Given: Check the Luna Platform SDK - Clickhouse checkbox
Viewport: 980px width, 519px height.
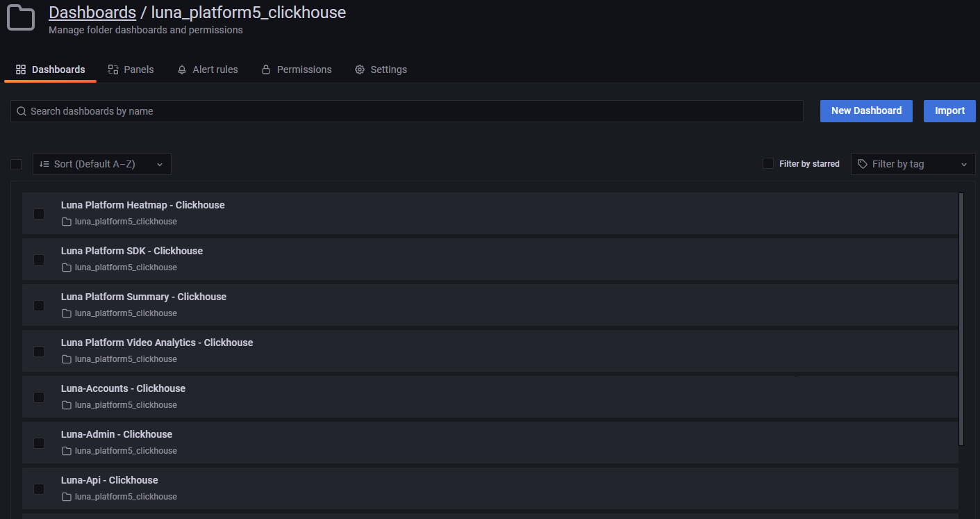Looking at the screenshot, I should (39, 259).
